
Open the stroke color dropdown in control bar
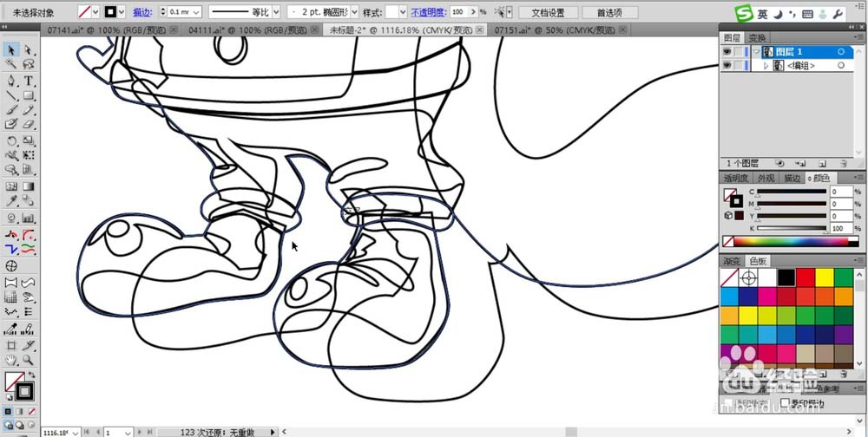pyautogui.click(x=122, y=11)
